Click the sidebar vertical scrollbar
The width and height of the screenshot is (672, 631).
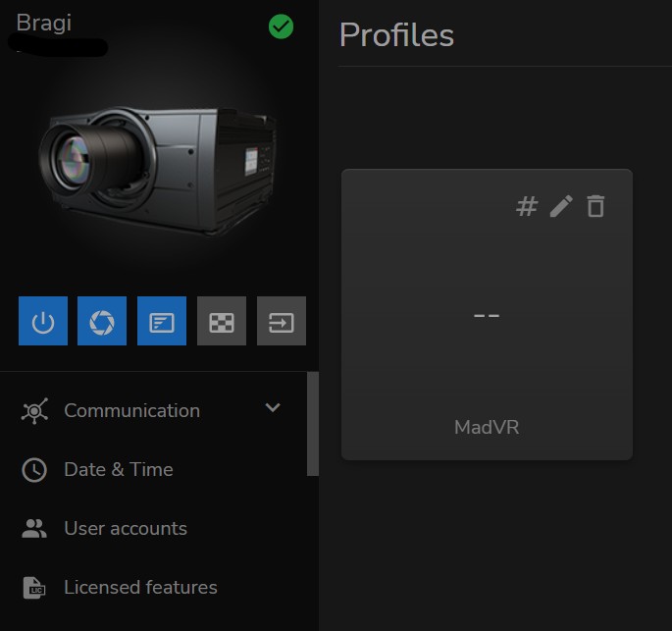click(x=313, y=424)
